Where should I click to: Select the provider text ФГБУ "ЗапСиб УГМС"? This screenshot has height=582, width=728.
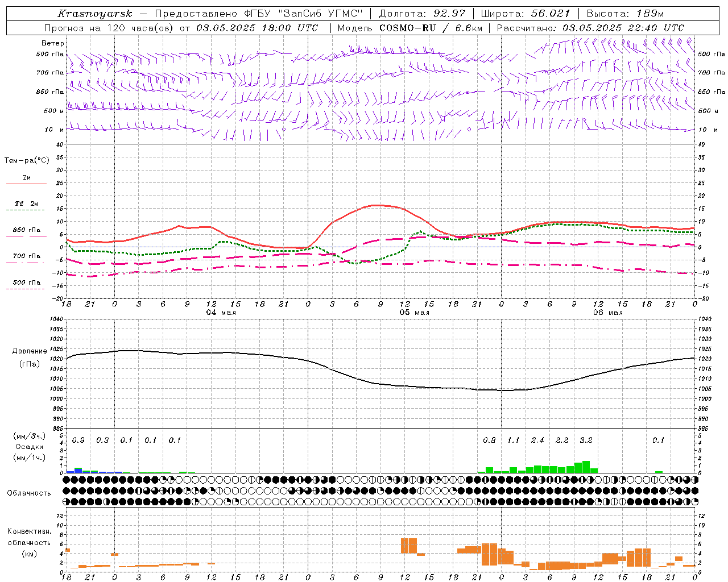point(304,14)
